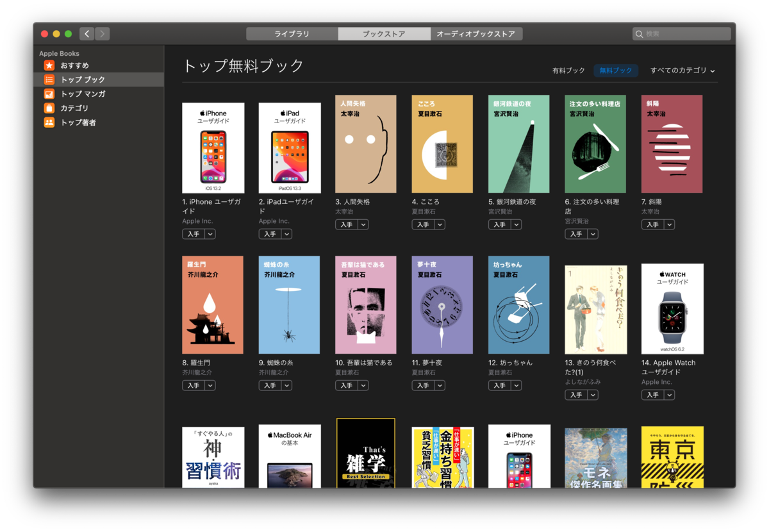Screen dimensions: 769x532
Task: Open the iPhone ユーザガイド iOS 13.2 cover
Action: (213, 148)
